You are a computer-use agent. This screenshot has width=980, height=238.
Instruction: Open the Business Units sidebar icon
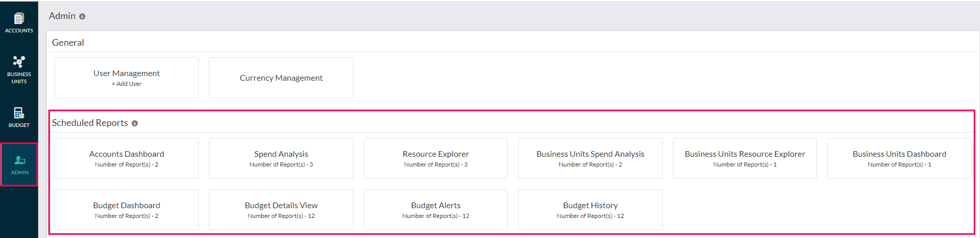(x=19, y=70)
